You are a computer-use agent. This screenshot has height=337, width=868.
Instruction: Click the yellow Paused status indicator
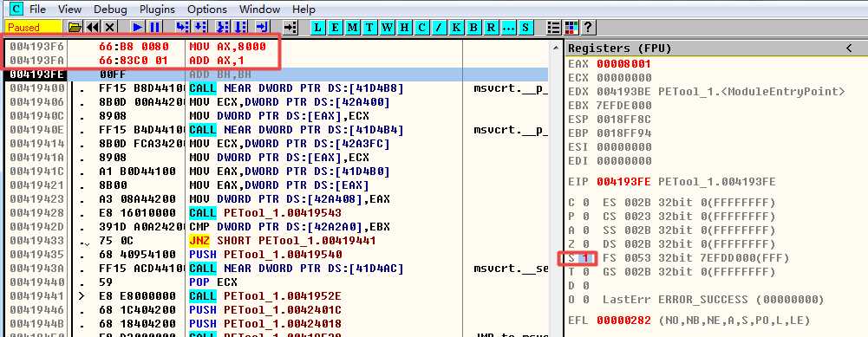(33, 27)
